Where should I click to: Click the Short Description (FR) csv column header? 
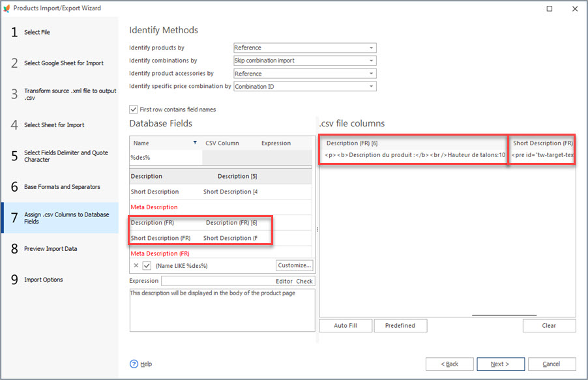[x=542, y=143]
